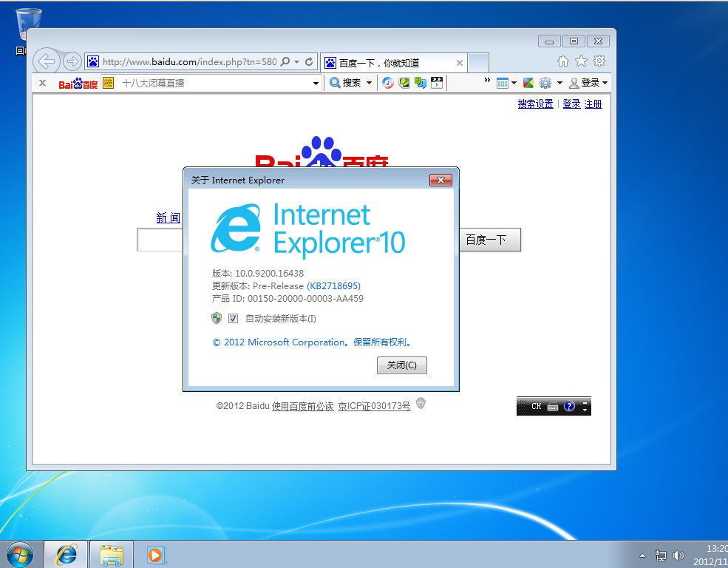Close the 关于 Internet Explorer dialog
This screenshot has width=728, height=568.
(440, 180)
